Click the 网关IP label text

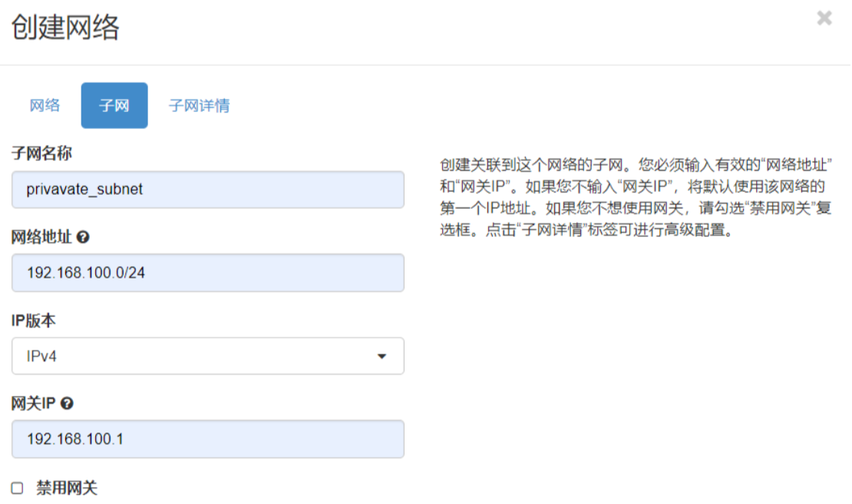34,404
